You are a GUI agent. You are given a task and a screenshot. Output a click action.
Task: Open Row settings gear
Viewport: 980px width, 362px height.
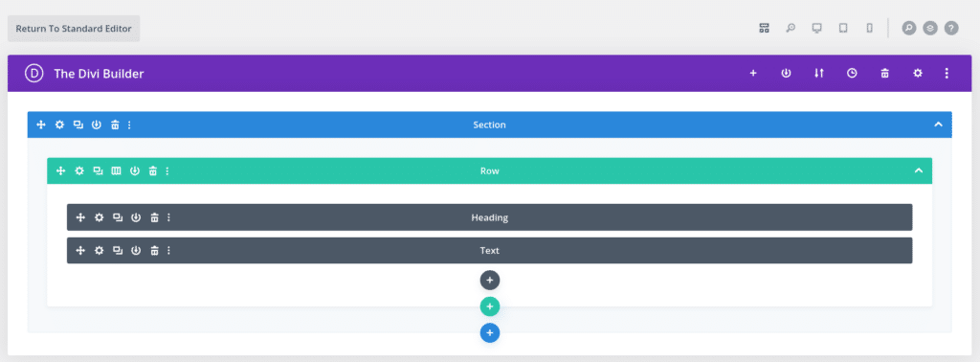coord(79,170)
